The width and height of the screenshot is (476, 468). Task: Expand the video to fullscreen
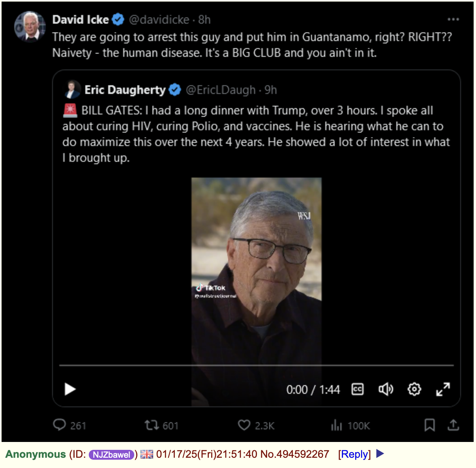click(x=443, y=389)
